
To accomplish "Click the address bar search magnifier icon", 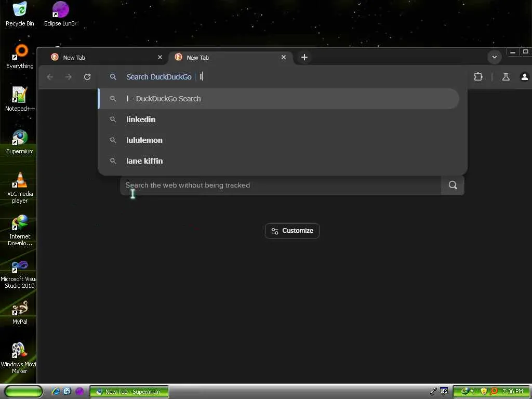I will click(113, 77).
